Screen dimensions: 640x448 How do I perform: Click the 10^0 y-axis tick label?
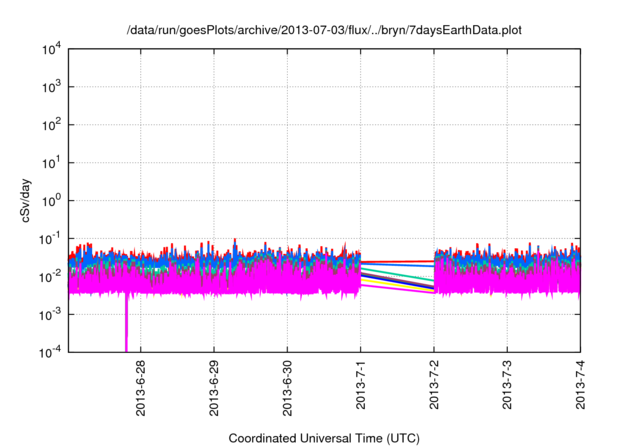click(52, 200)
